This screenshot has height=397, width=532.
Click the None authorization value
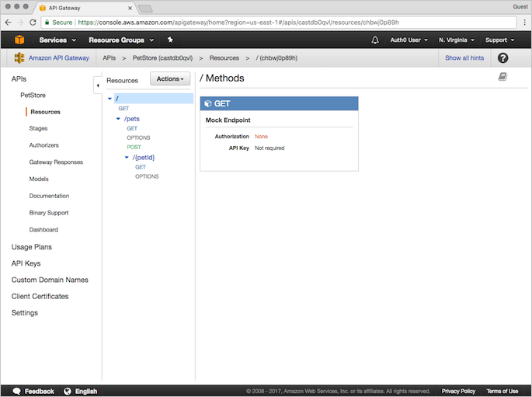[x=261, y=137]
